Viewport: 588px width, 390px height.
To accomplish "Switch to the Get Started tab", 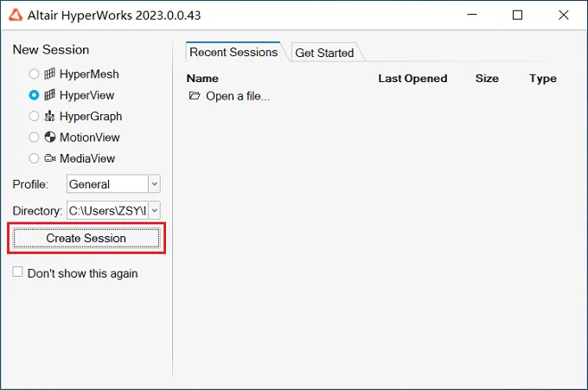I will click(324, 53).
